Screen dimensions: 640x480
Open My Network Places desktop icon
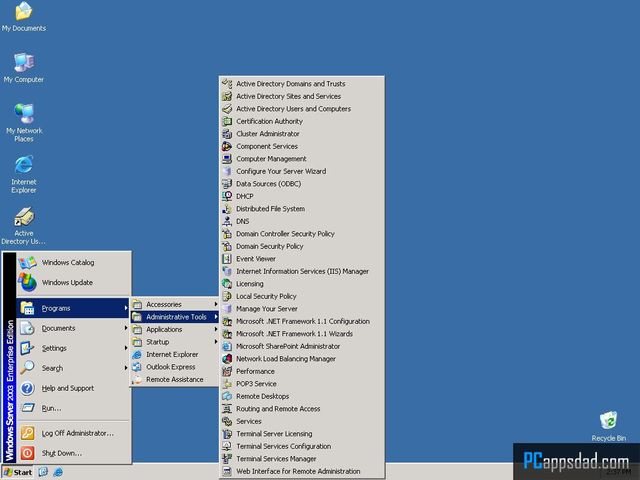tap(24, 122)
